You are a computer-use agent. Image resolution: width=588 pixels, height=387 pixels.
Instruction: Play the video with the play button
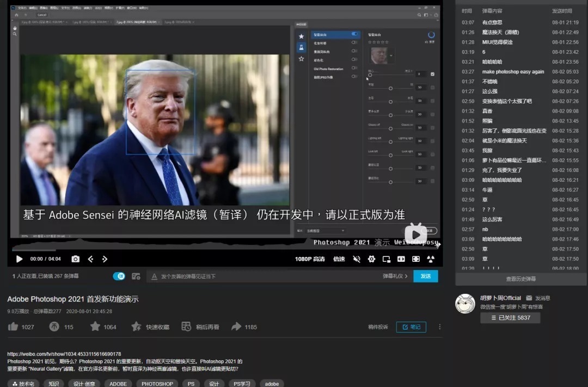click(x=19, y=259)
